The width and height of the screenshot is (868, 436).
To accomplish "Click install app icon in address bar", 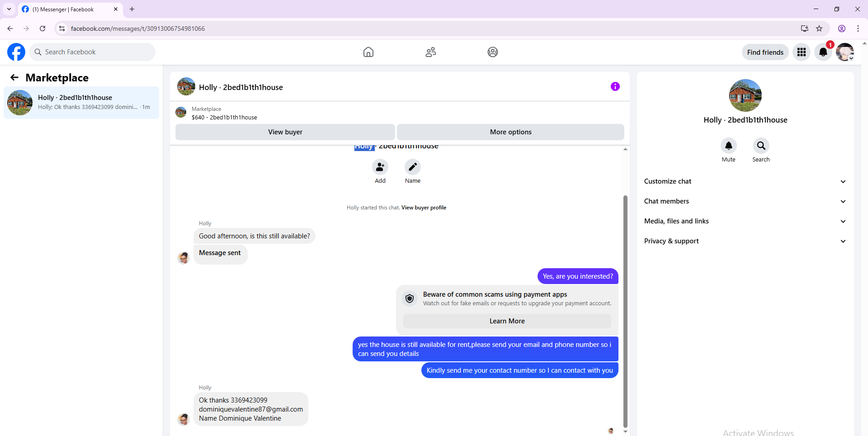I will point(805,28).
